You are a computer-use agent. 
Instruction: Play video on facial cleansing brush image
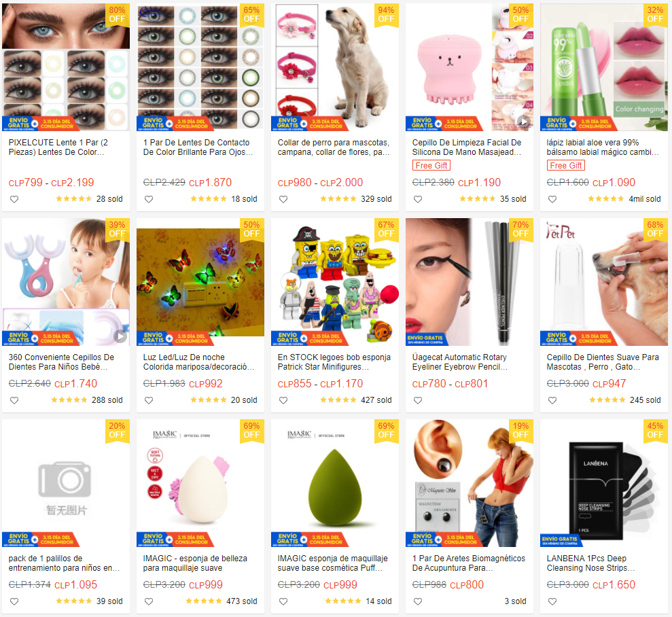pyautogui.click(x=523, y=122)
